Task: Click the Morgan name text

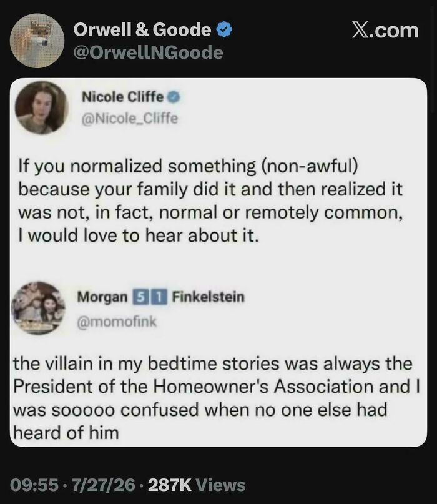Action: (102, 297)
